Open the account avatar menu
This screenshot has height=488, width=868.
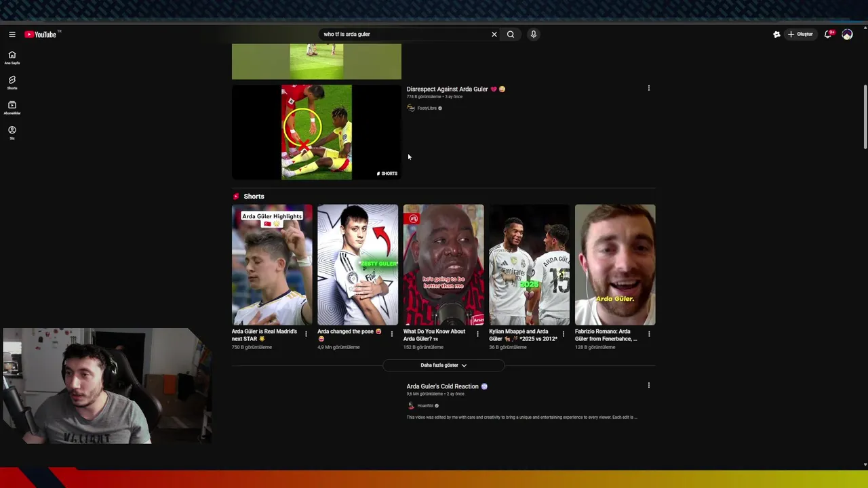point(847,35)
